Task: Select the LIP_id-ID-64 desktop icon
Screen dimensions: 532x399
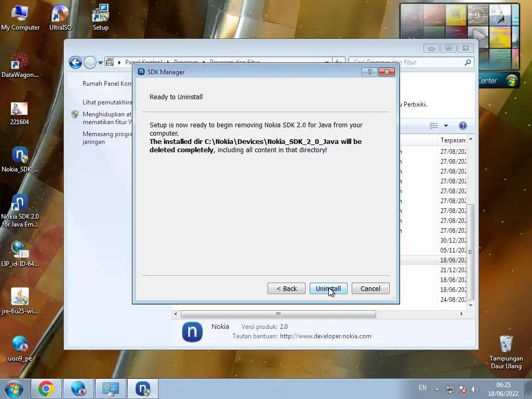Action: pos(20,254)
